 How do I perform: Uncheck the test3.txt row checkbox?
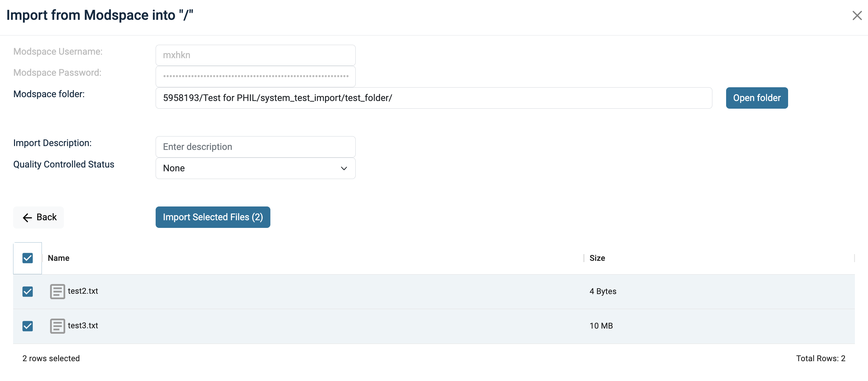click(27, 326)
